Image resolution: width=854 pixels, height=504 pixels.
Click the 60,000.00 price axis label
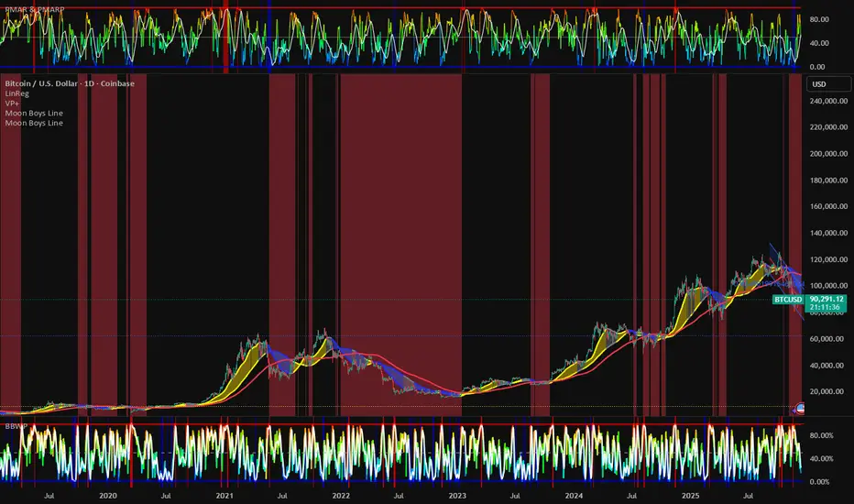[828, 338]
